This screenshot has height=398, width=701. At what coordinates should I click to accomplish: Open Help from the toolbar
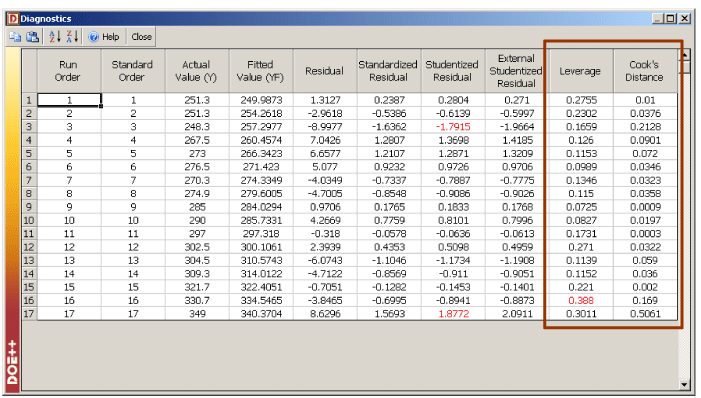[x=104, y=37]
